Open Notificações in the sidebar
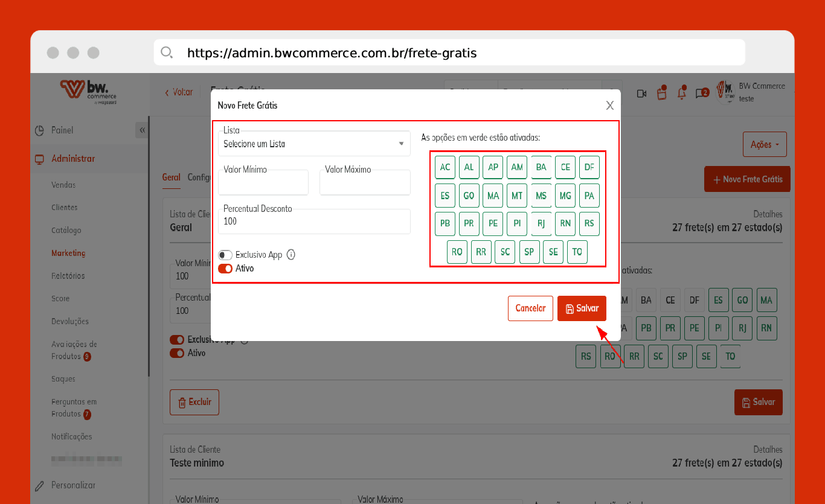 pyautogui.click(x=72, y=436)
